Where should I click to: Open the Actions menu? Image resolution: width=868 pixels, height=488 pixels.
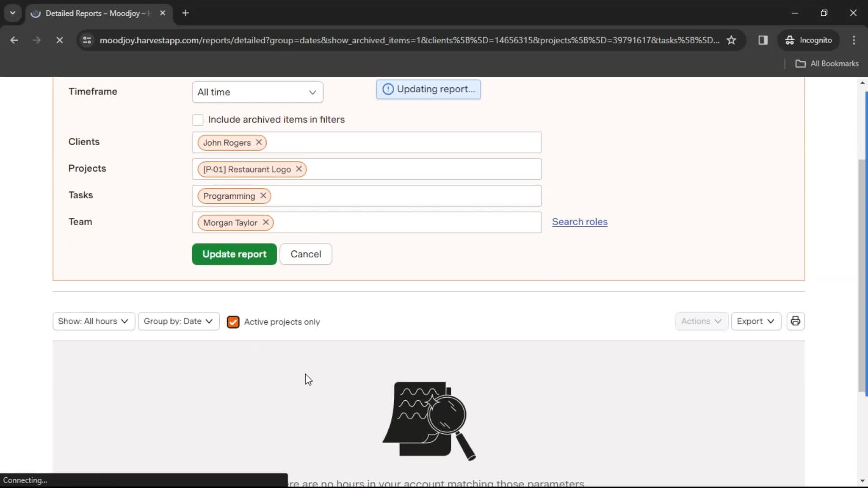click(701, 321)
